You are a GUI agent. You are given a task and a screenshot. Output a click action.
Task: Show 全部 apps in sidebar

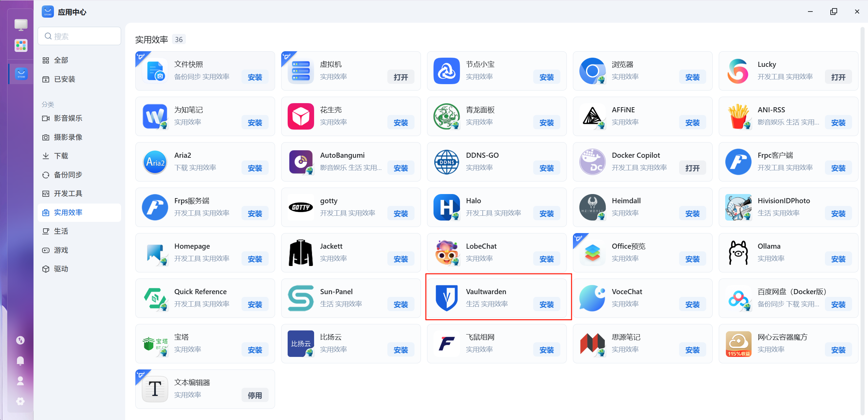[61, 60]
